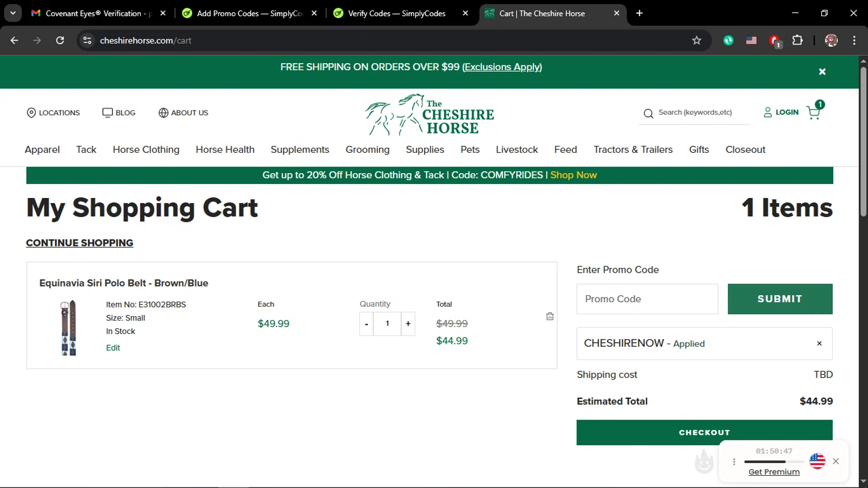The height and width of the screenshot is (488, 868).
Task: Open Equinavia Siri Polo Belt product title
Action: coord(124,283)
